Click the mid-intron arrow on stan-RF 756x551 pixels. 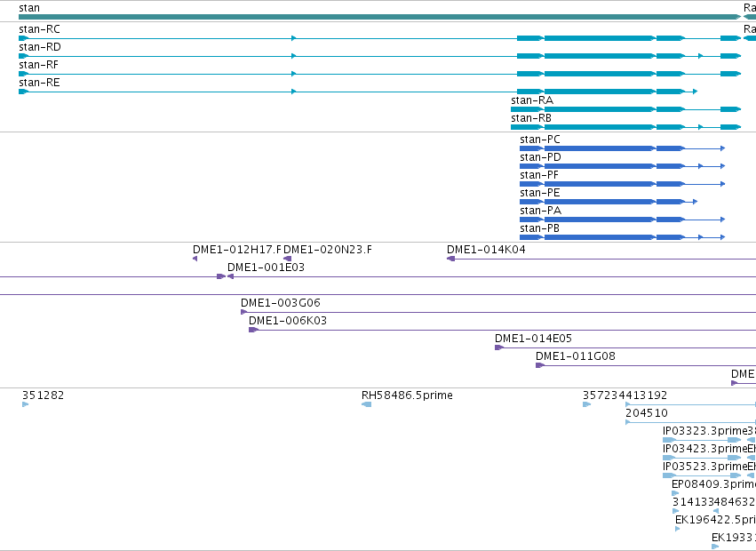point(294,74)
